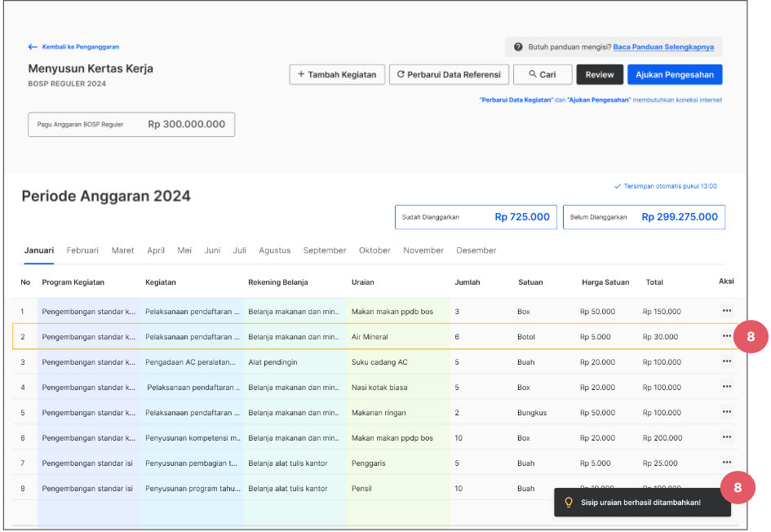Click the Harga Satuan column header
Image resolution: width=771 pixels, height=532 pixels.
pos(605,282)
